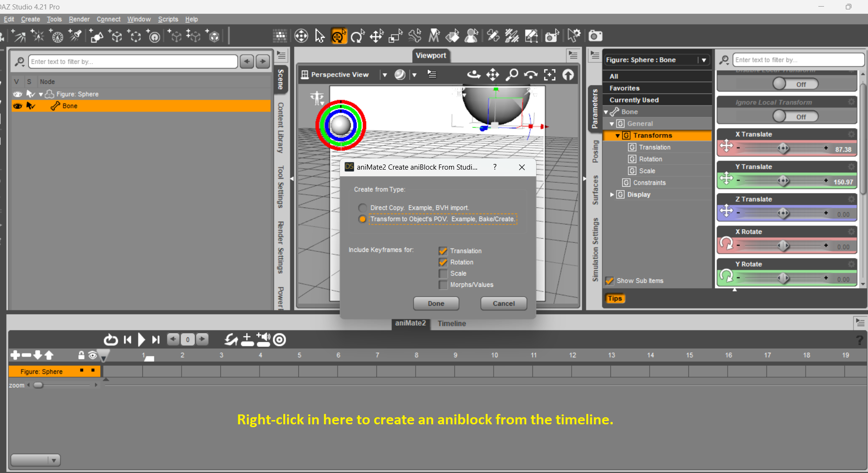Open the dropdown at bottom of aniMate2
This screenshot has width=868, height=473.
[36, 460]
